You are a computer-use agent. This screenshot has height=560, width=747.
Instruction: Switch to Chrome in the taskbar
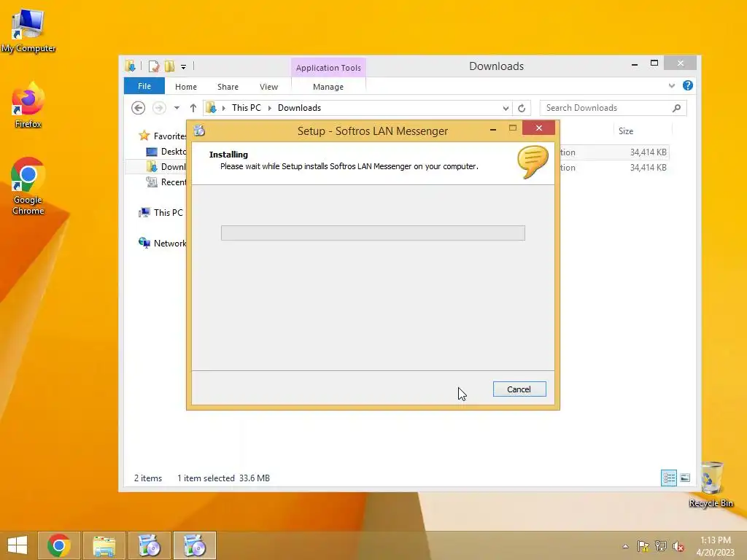coord(58,545)
